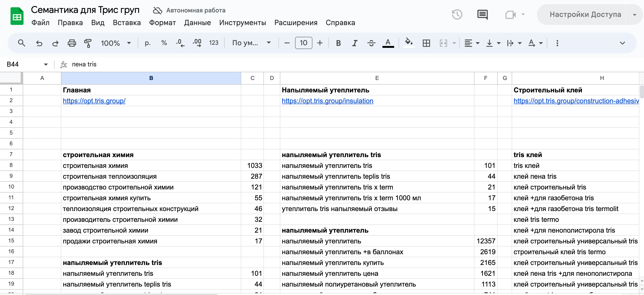The height and width of the screenshot is (295, 644).
Task: Open the Справка menu
Action: tap(340, 23)
